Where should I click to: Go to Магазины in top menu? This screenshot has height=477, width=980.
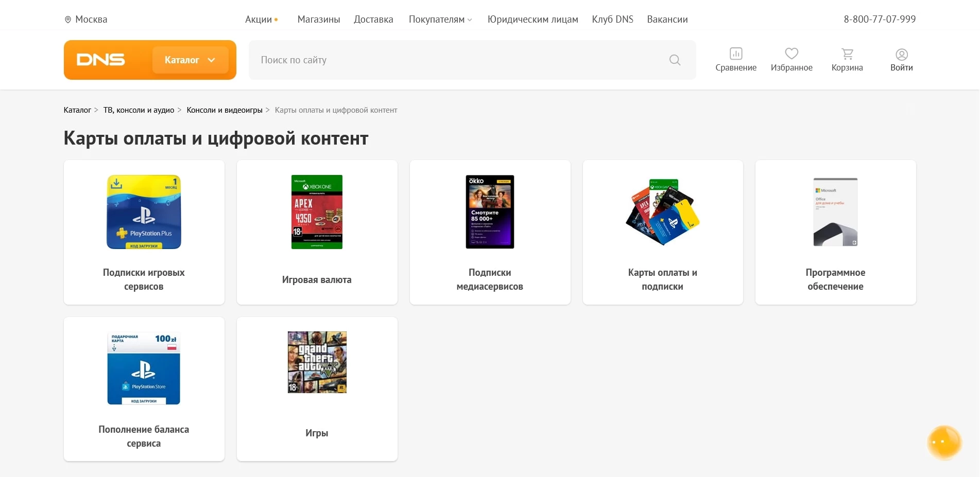pyautogui.click(x=318, y=20)
